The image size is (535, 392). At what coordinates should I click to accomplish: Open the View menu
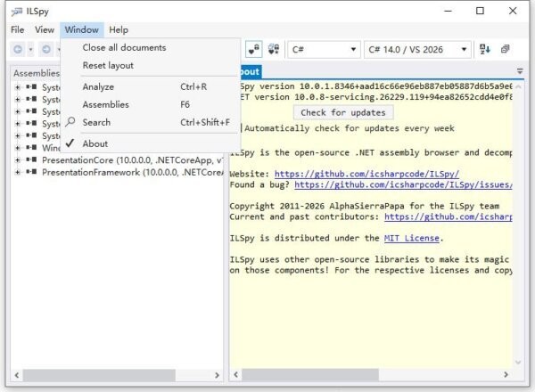(x=45, y=30)
